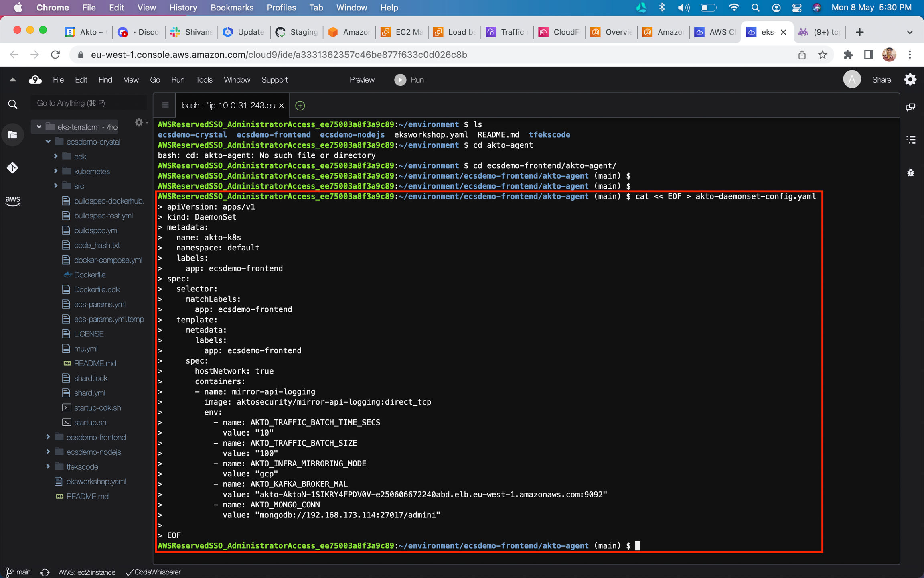Open the collaboration chat panel
Screen dimensions: 924x578
[x=910, y=106]
